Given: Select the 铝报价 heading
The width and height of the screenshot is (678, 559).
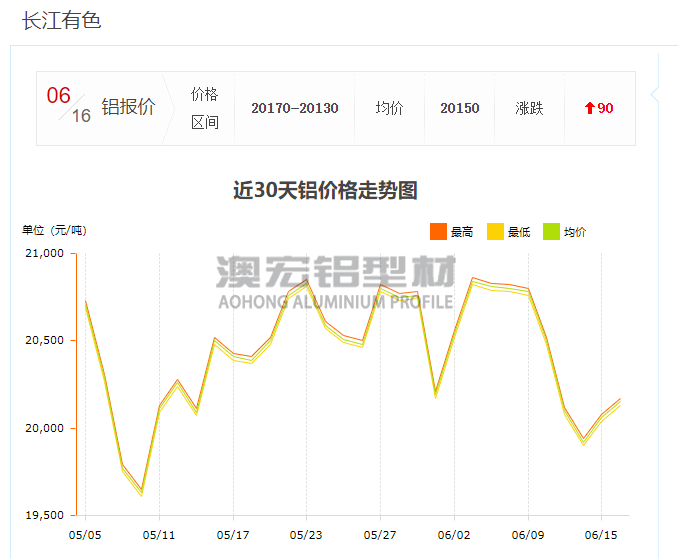Looking at the screenshot, I should (x=128, y=108).
